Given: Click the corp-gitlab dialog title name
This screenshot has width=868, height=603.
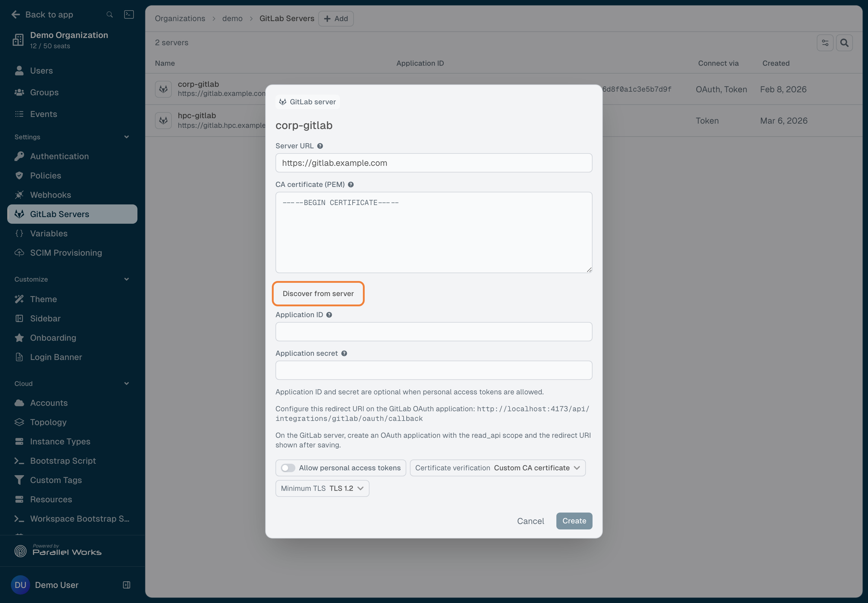Looking at the screenshot, I should tap(304, 125).
